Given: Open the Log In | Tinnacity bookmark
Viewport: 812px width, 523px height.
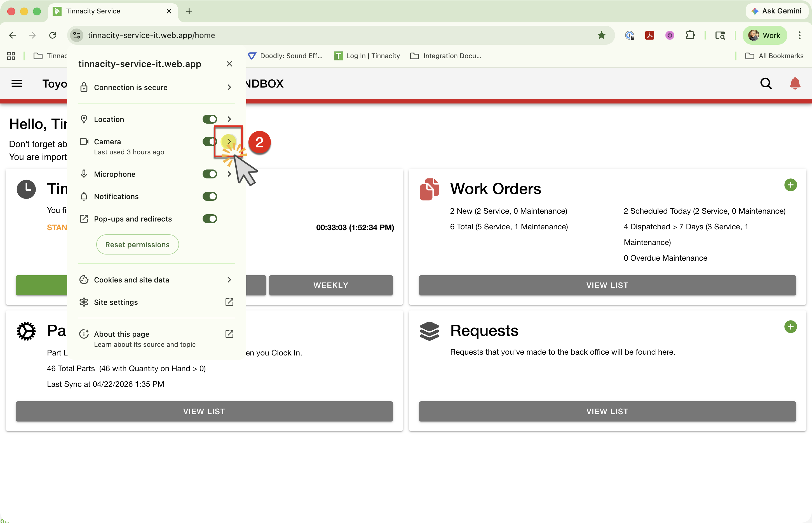Looking at the screenshot, I should click(x=367, y=56).
